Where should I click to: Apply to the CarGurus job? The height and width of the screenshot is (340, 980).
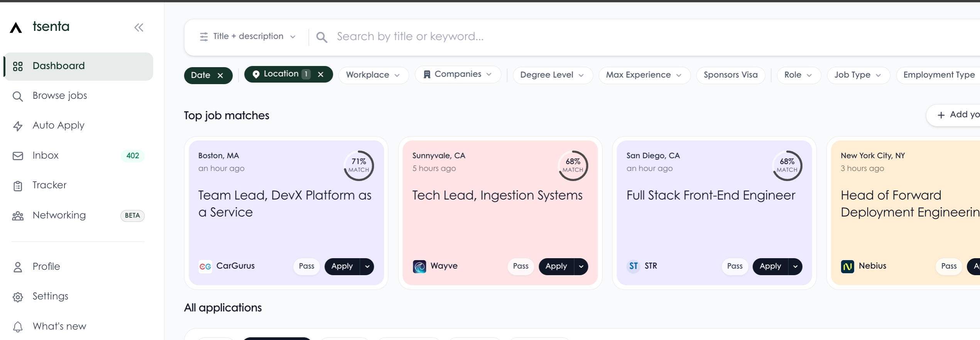342,266
